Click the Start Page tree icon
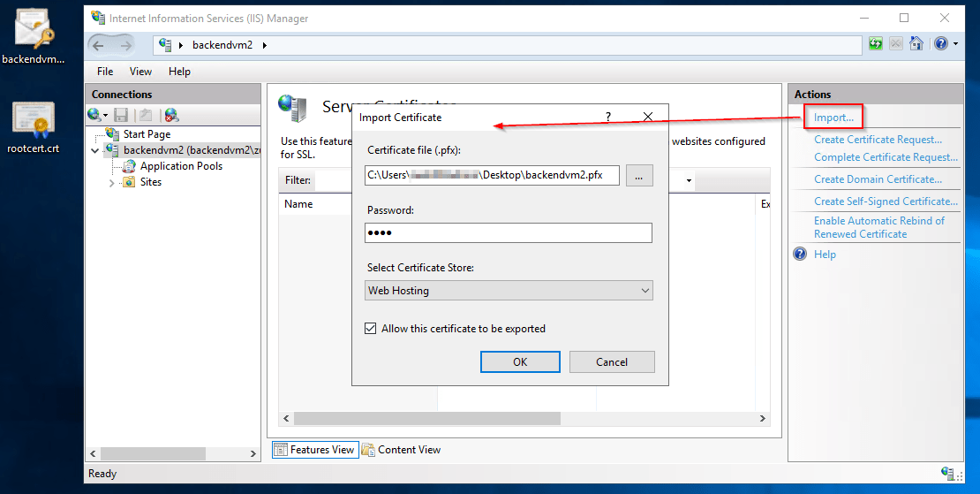Screen dimensions: 980x494 [x=113, y=134]
